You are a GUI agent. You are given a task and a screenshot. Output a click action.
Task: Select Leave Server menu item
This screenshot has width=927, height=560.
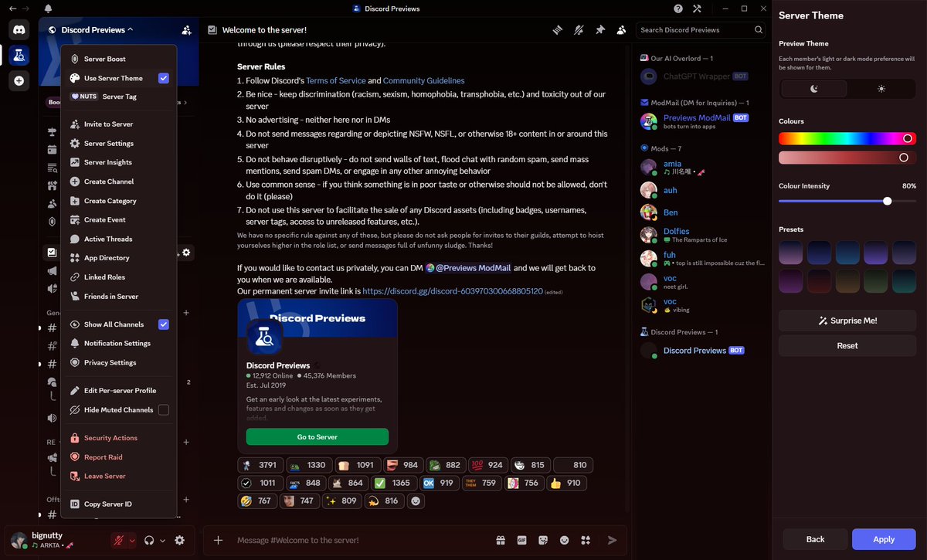tap(119, 477)
